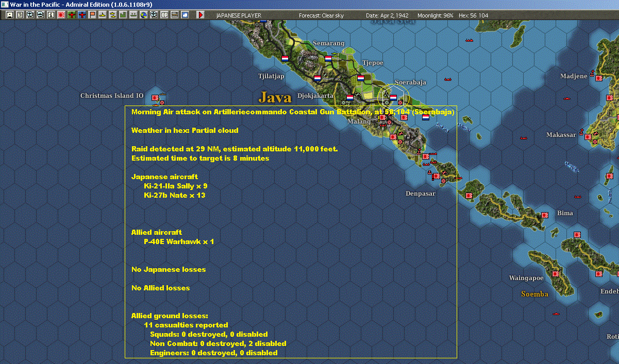Click the 'Christmas Island IO' label
619x364 pixels.
point(112,96)
